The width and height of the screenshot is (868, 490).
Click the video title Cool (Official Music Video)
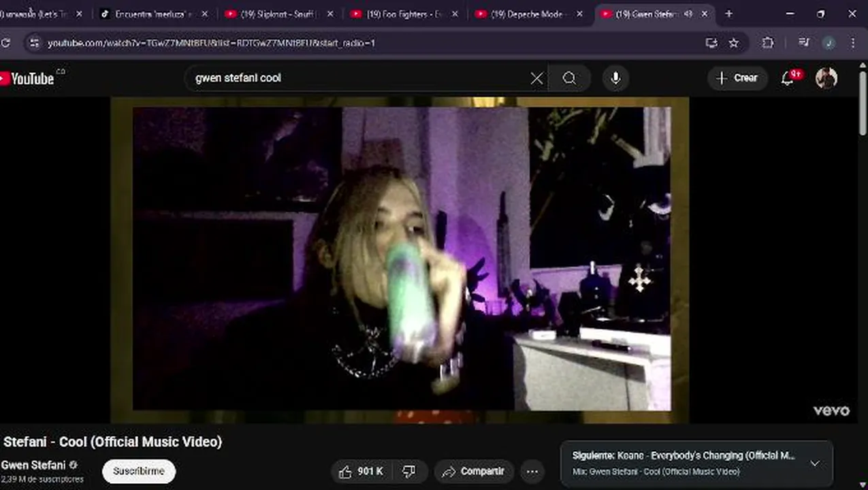(112, 442)
